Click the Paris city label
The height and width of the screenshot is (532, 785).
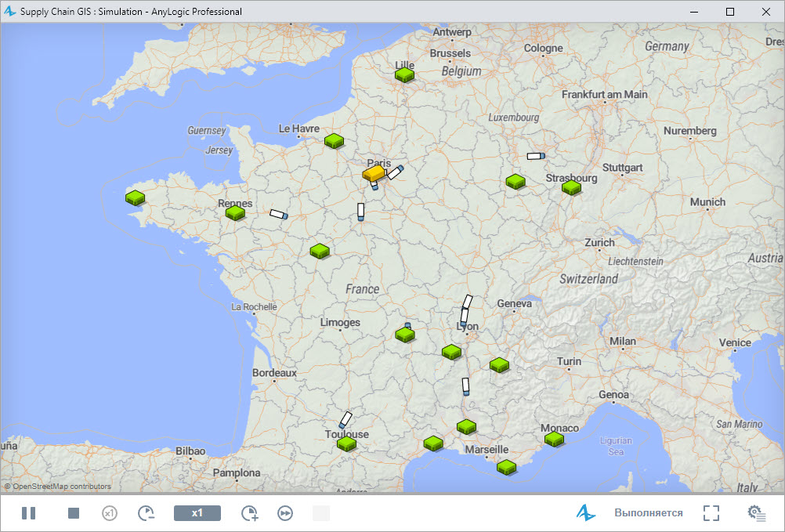(x=379, y=163)
